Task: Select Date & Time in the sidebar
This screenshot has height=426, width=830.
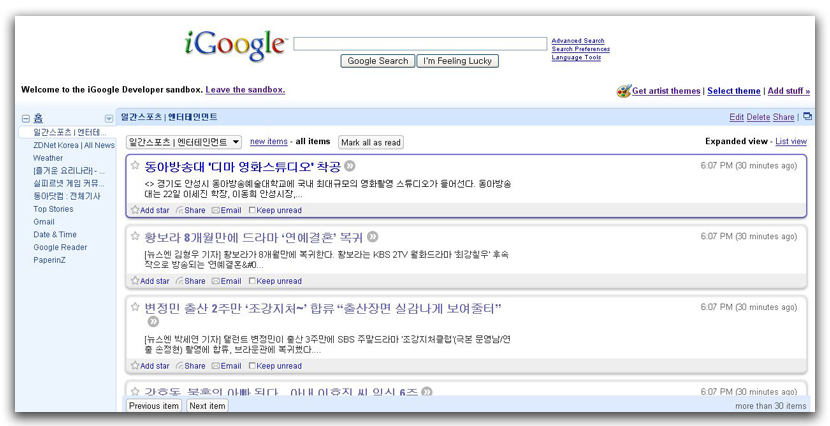Action: coord(55,234)
